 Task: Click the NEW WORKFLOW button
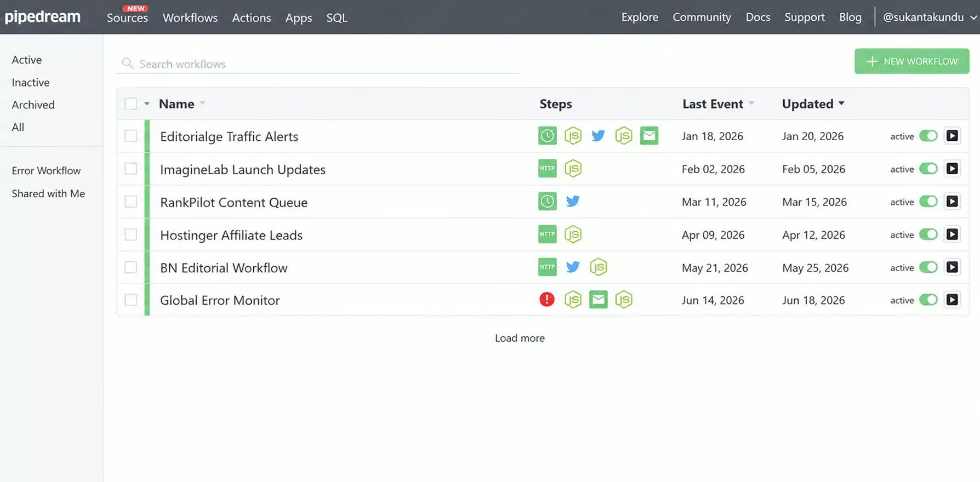click(911, 61)
